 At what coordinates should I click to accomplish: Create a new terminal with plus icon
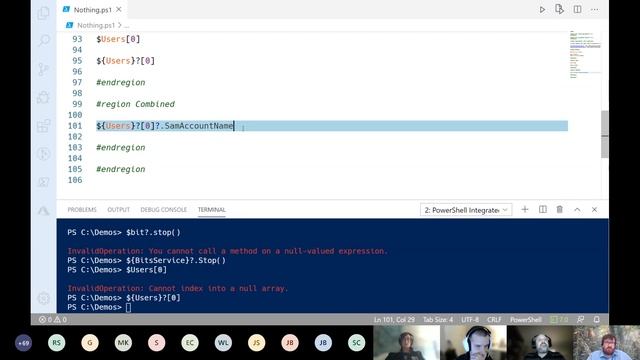point(525,209)
